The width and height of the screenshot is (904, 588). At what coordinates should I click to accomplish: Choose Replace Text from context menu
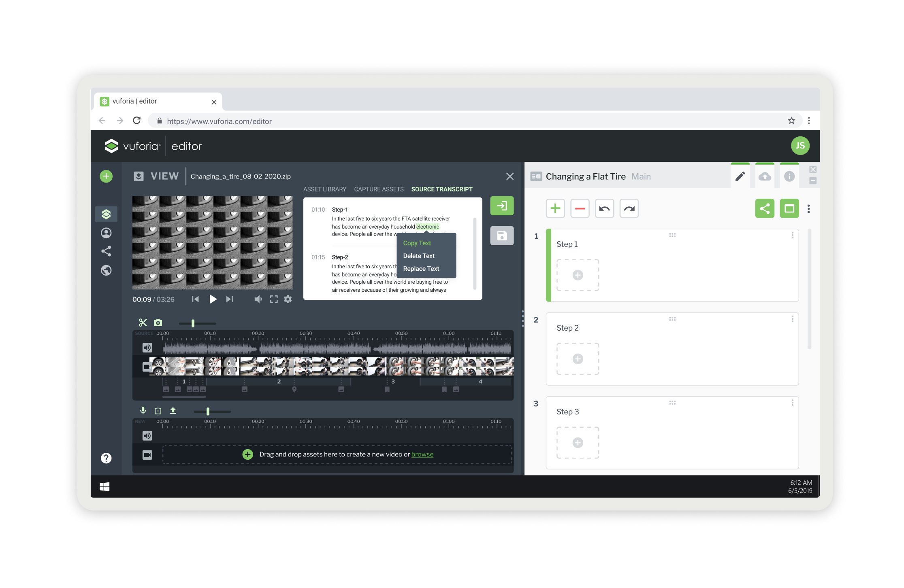coord(421,269)
